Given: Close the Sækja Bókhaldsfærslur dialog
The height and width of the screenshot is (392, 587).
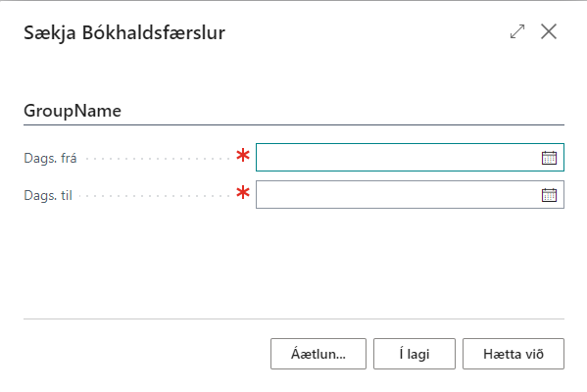Looking at the screenshot, I should 549,31.
